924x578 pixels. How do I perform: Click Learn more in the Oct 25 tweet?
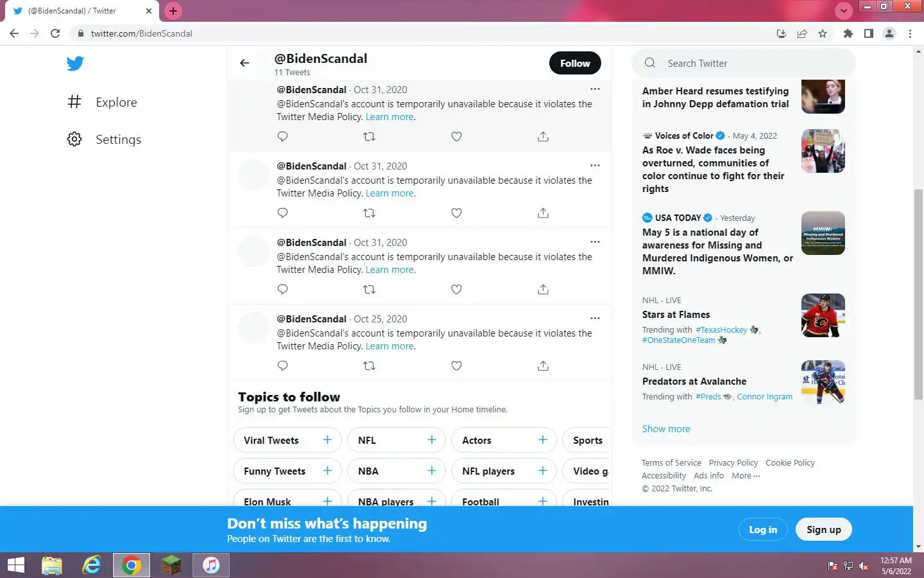click(x=389, y=346)
